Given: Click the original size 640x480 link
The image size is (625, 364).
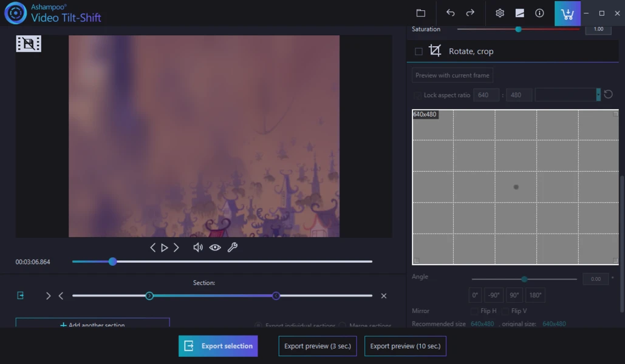Looking at the screenshot, I should pos(554,324).
